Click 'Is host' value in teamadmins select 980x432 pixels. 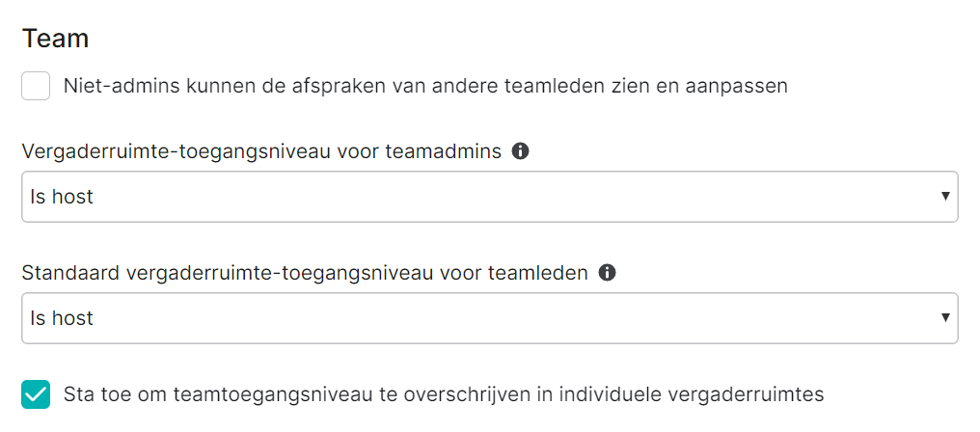point(62,197)
